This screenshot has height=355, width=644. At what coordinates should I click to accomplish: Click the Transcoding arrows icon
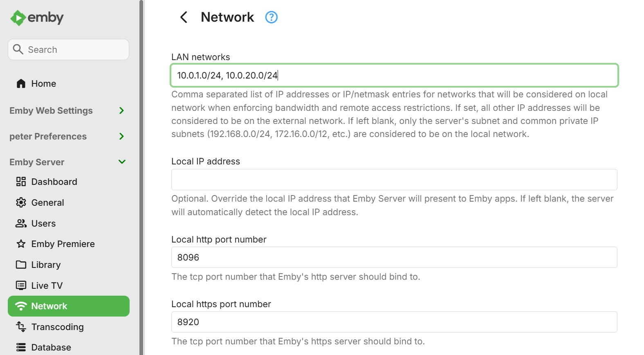click(x=21, y=327)
